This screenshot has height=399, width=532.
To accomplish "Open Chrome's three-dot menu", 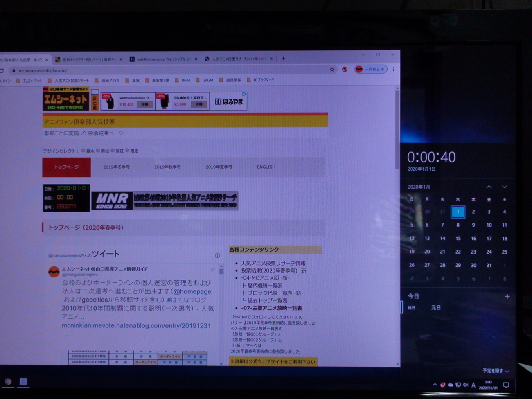I will coord(393,70).
